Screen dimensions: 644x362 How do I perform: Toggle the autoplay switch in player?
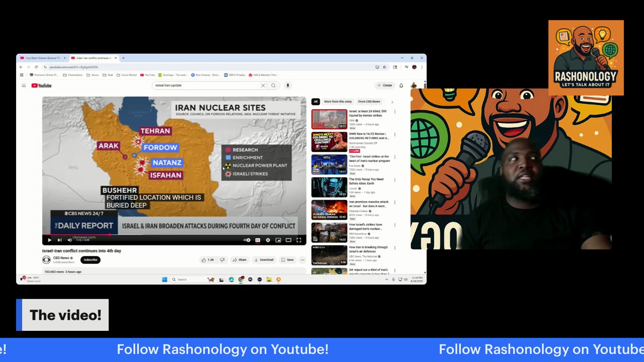(x=247, y=240)
